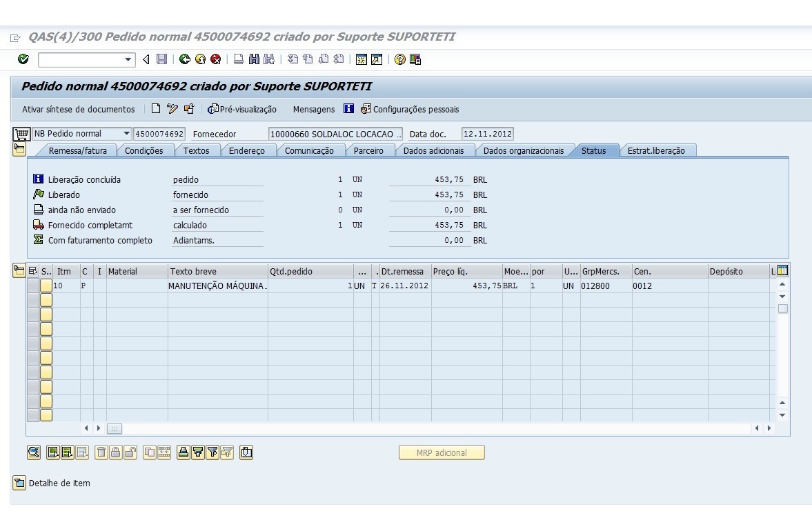
Task: Expand the Detalhe de item section
Action: point(19,483)
